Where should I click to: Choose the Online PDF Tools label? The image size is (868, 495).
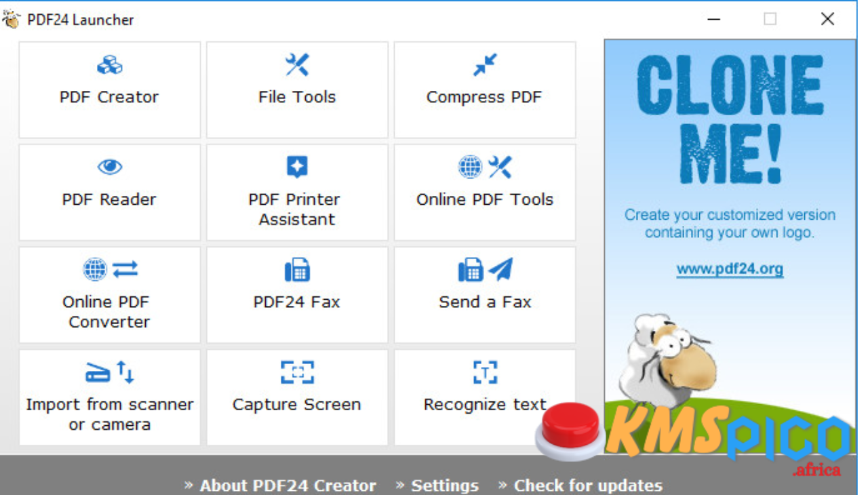[485, 199]
